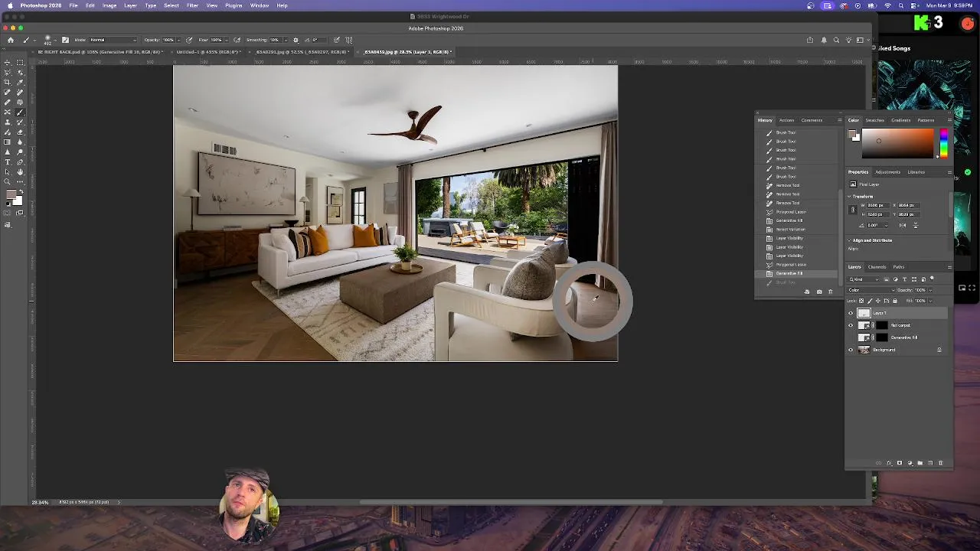This screenshot has width=980, height=551.
Task: Select the Eyedropper tool
Action: (20, 82)
